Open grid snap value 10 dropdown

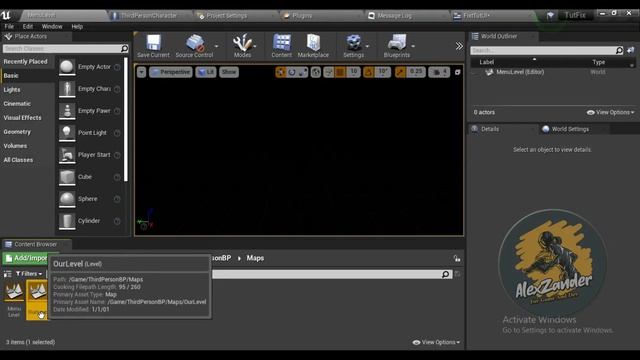point(353,72)
